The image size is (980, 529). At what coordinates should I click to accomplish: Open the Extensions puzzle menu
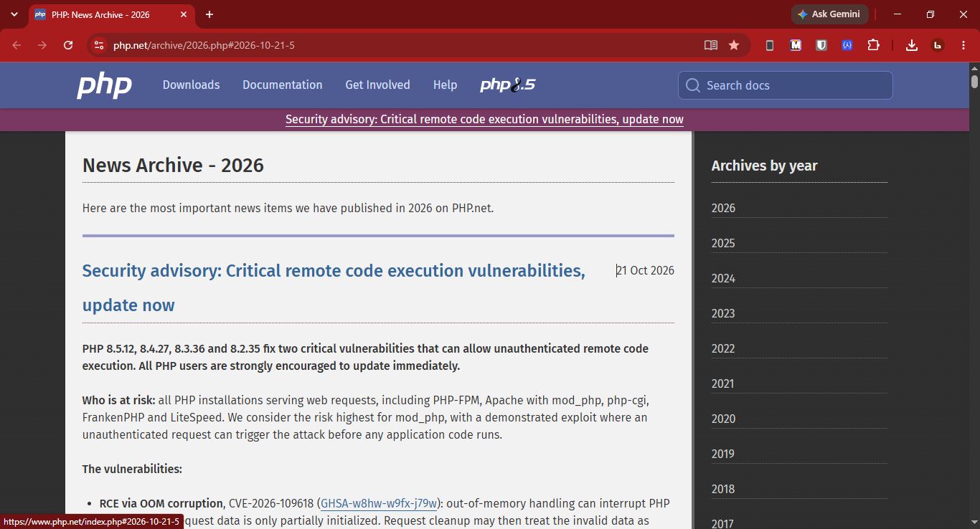click(873, 45)
